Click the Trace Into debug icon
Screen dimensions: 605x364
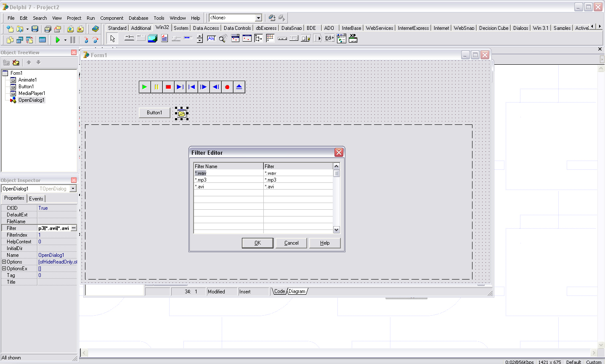click(x=86, y=40)
